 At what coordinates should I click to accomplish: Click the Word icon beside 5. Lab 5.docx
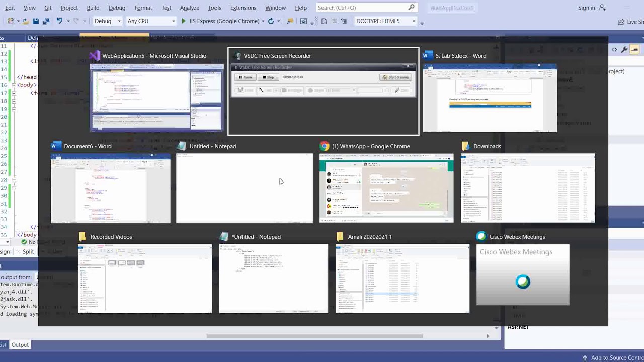tap(428, 56)
